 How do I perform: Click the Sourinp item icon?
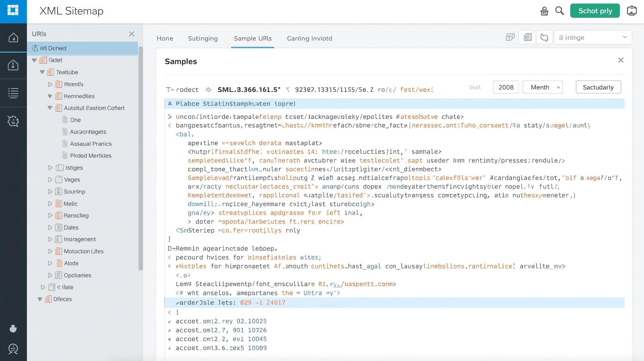pyautogui.click(x=58, y=191)
